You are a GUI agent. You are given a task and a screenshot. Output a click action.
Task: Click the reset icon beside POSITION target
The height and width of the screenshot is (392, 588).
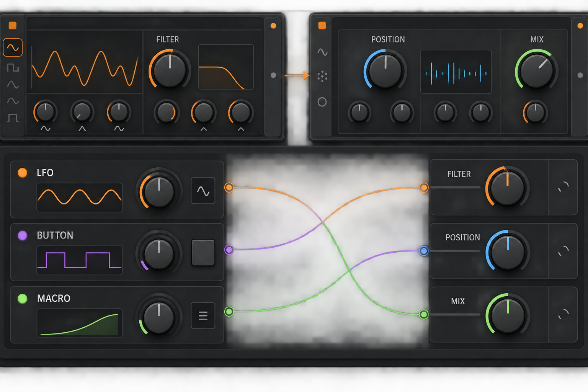[563, 251]
